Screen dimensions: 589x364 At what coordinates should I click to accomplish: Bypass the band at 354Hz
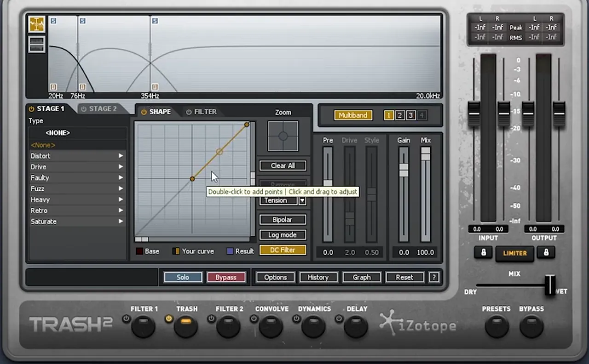pyautogui.click(x=155, y=87)
